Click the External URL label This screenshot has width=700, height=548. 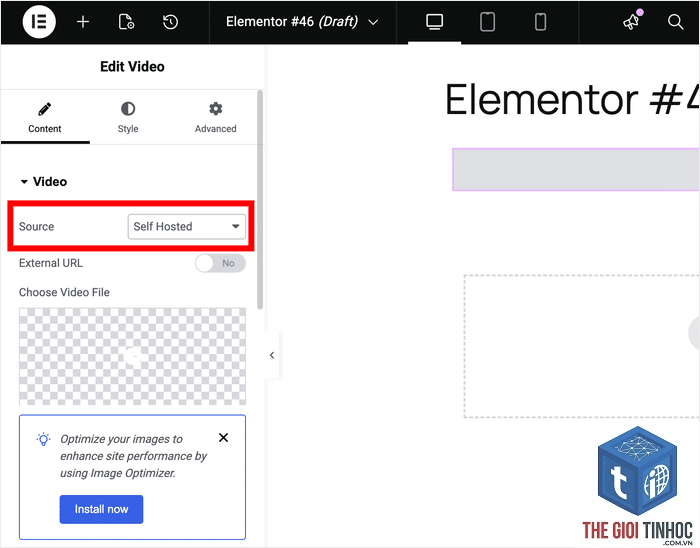[x=51, y=263]
